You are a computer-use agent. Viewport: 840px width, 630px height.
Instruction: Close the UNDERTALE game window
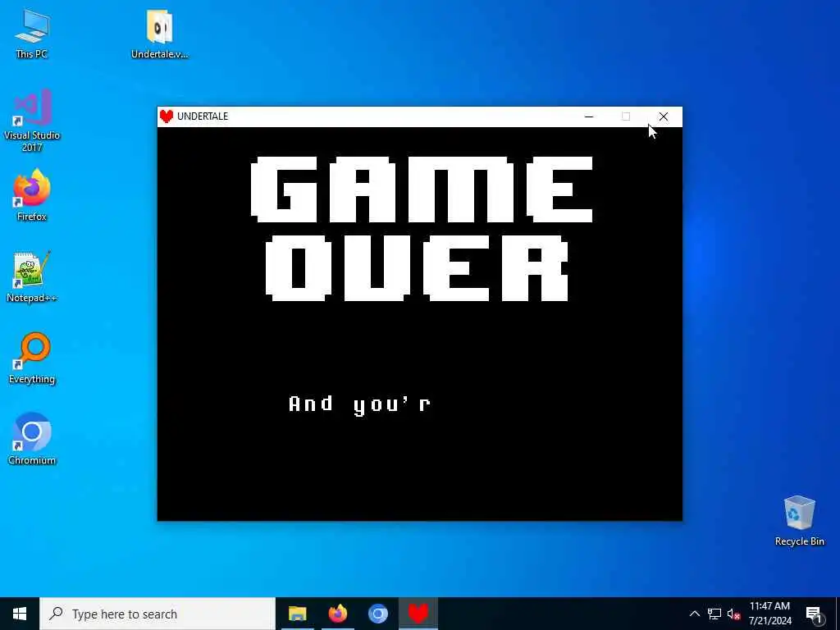[x=663, y=116]
